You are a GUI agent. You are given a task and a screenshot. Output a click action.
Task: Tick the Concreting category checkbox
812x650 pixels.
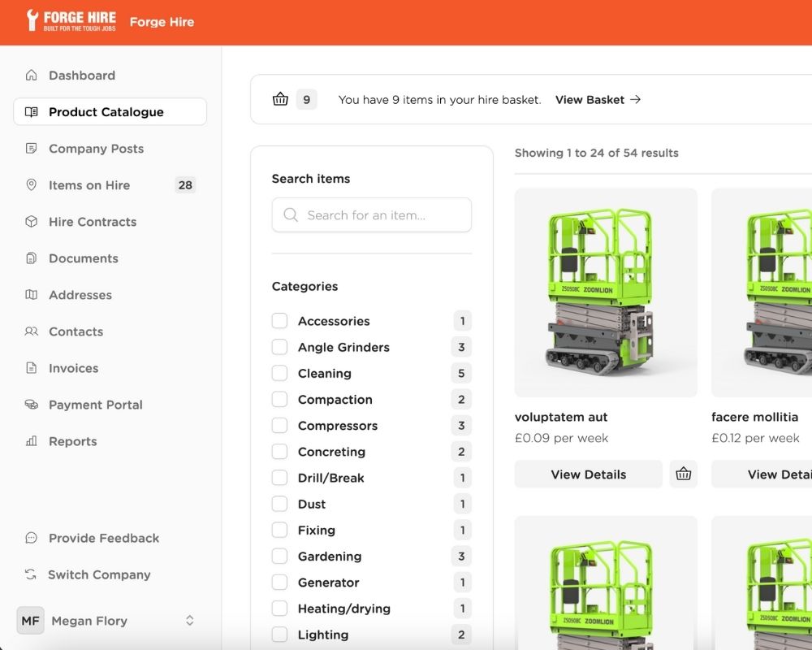(x=279, y=452)
